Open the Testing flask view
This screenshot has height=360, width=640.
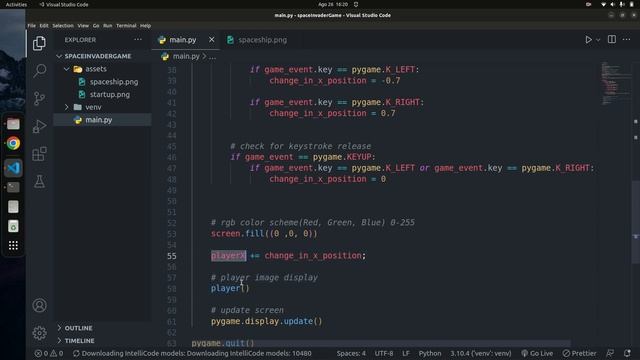pos(39,181)
